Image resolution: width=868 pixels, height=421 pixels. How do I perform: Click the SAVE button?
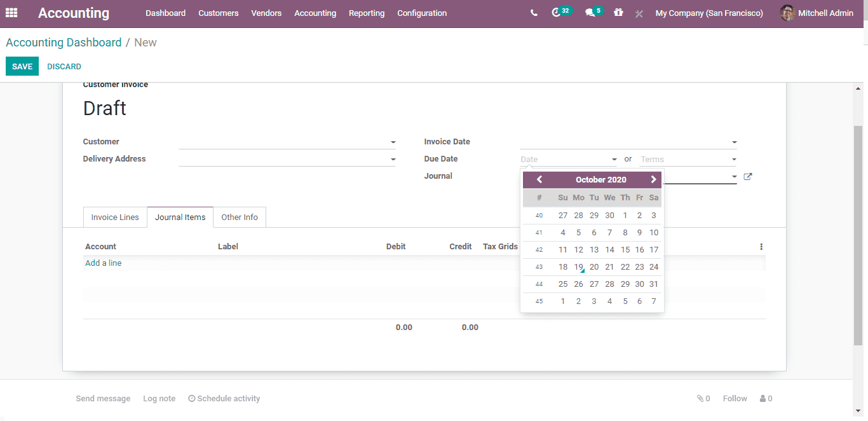22,66
